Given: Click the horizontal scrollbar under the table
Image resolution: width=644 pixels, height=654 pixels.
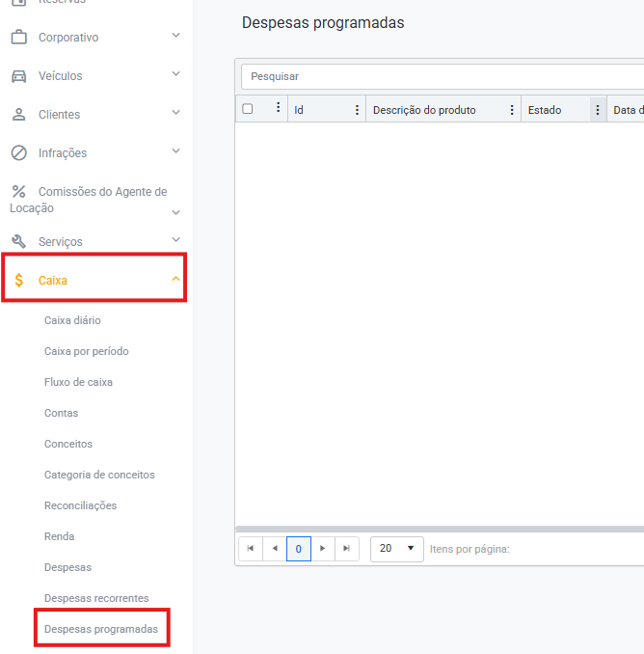Looking at the screenshot, I should tap(439, 529).
